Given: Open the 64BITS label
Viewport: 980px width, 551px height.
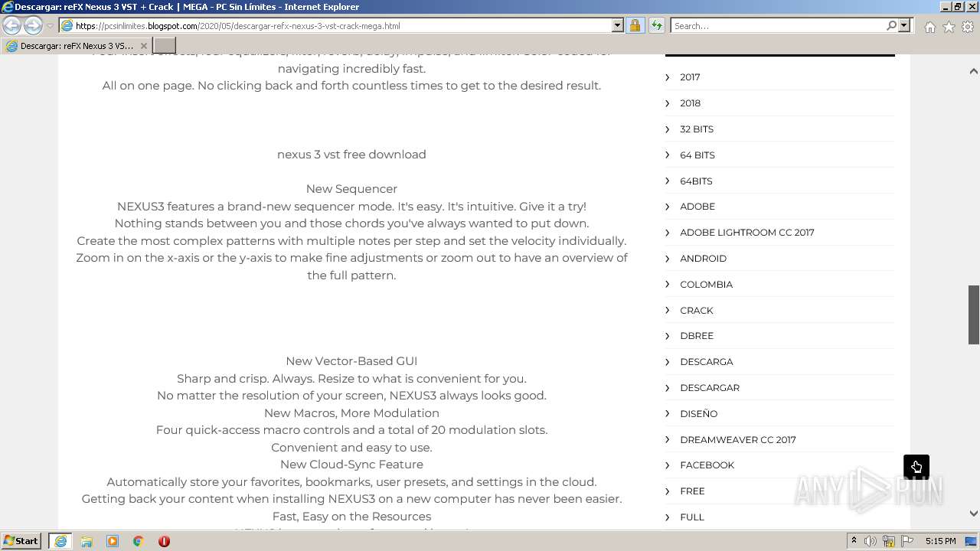Looking at the screenshot, I should (x=696, y=181).
